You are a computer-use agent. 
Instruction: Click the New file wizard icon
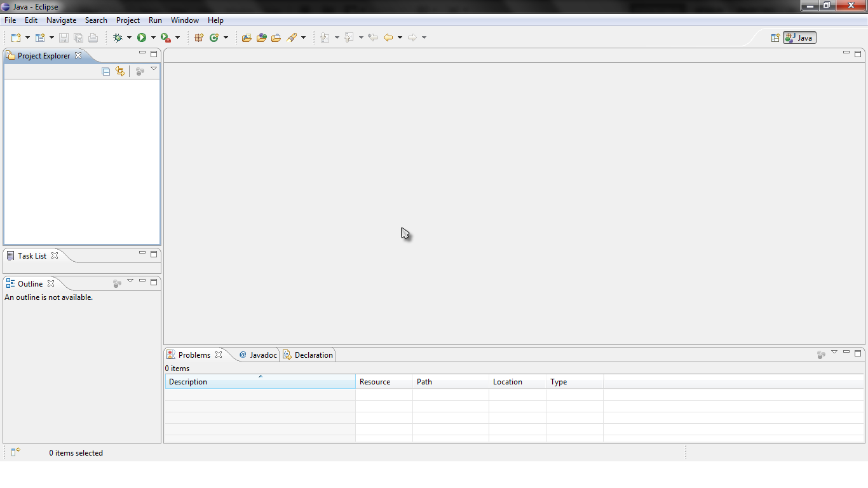tap(16, 38)
